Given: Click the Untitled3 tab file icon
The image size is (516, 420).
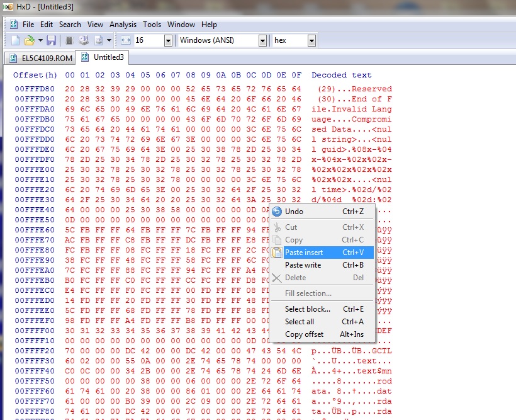Looking at the screenshot, I should pyautogui.click(x=85, y=57).
